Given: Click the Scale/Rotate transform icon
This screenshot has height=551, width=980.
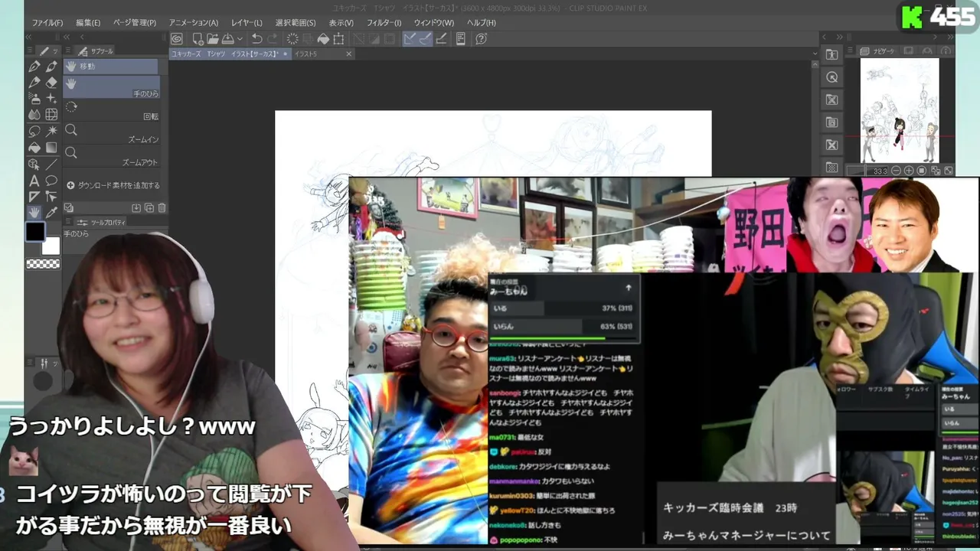Looking at the screenshot, I should coord(338,39).
